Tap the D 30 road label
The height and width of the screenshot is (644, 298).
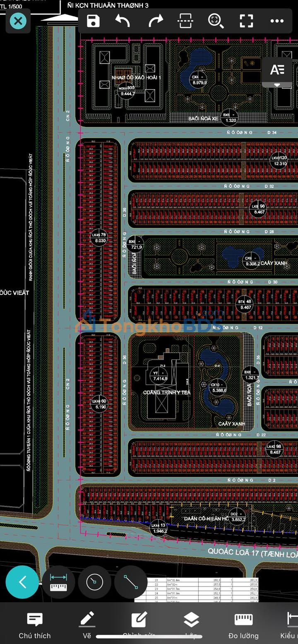point(273,282)
